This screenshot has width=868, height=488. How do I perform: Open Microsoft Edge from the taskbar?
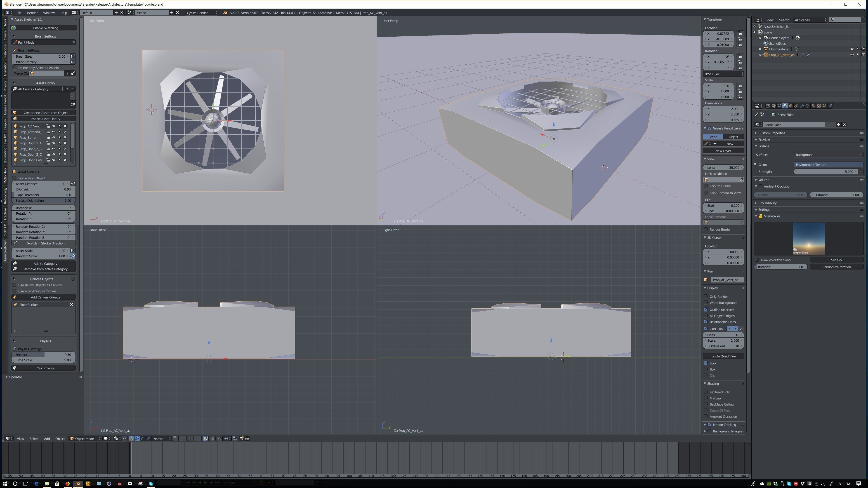pos(36,484)
